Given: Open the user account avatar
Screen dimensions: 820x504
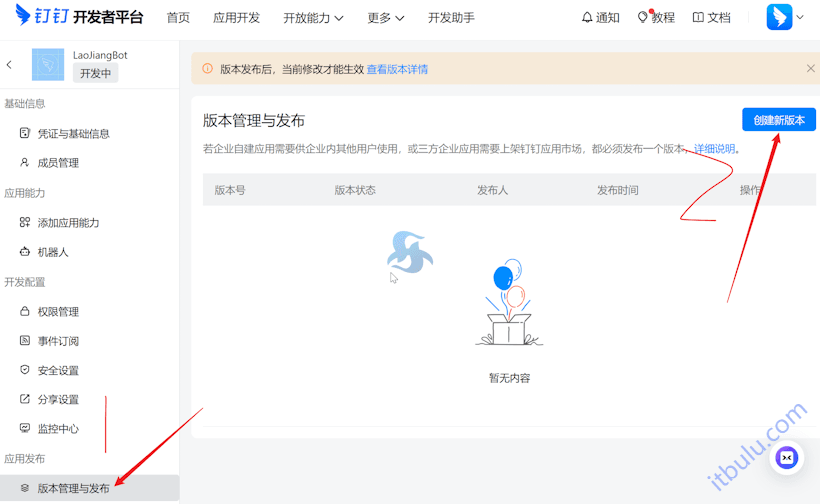Looking at the screenshot, I should click(779, 17).
